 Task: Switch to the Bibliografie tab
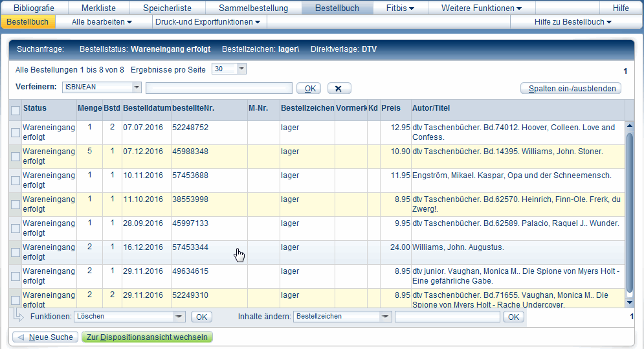(x=34, y=8)
